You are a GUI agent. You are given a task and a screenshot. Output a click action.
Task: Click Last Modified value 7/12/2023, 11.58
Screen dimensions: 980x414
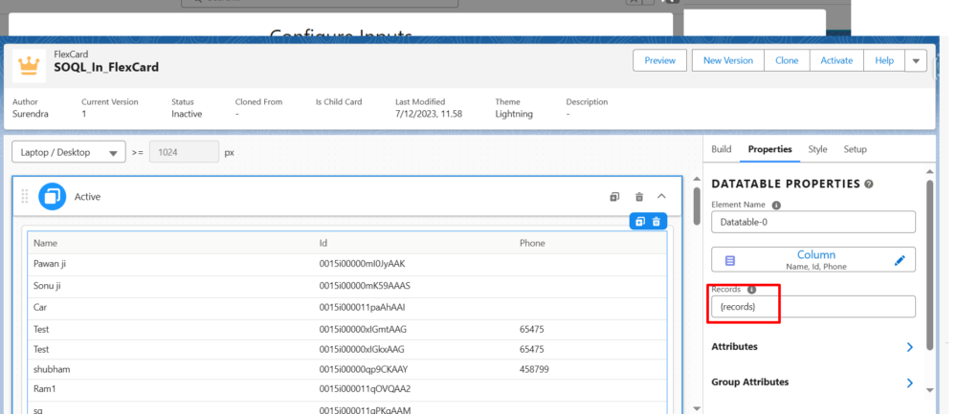pyautogui.click(x=429, y=114)
